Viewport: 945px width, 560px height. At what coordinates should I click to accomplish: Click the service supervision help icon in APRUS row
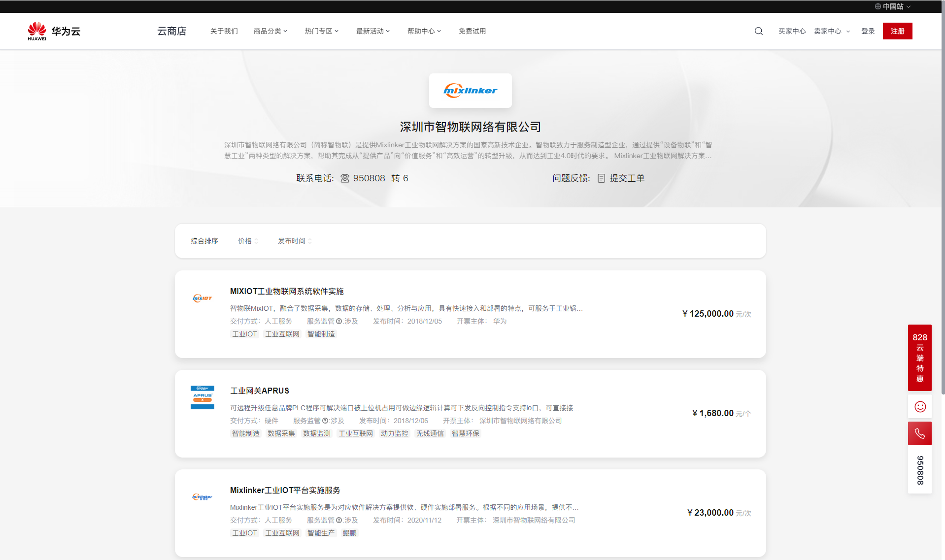(x=325, y=421)
